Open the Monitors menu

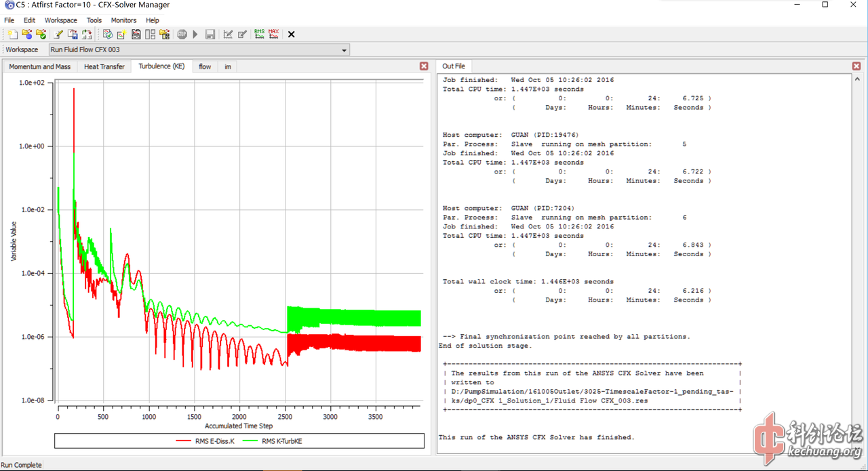tap(123, 20)
